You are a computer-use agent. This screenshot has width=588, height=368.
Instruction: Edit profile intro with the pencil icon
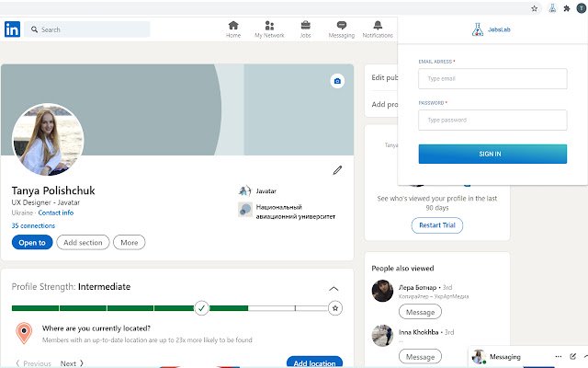[337, 170]
